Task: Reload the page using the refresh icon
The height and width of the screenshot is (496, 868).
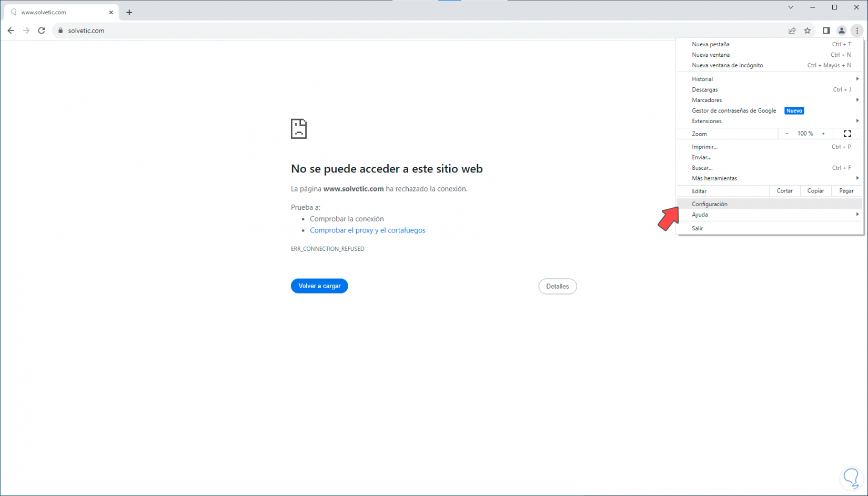Action: [x=42, y=31]
